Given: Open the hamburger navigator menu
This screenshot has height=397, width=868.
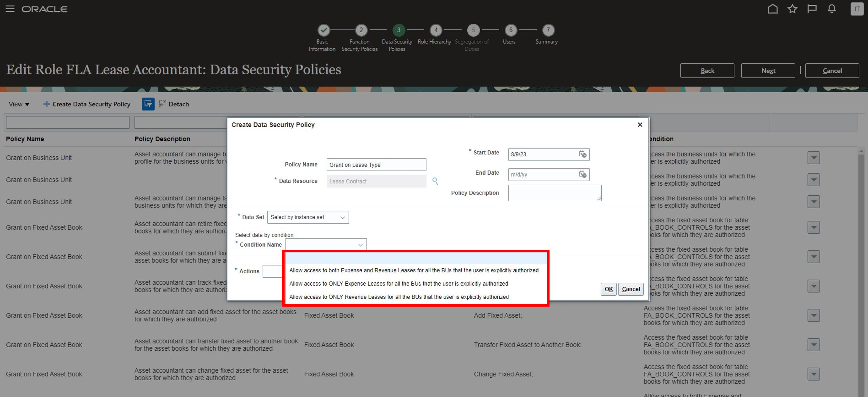Looking at the screenshot, I should coord(10,9).
